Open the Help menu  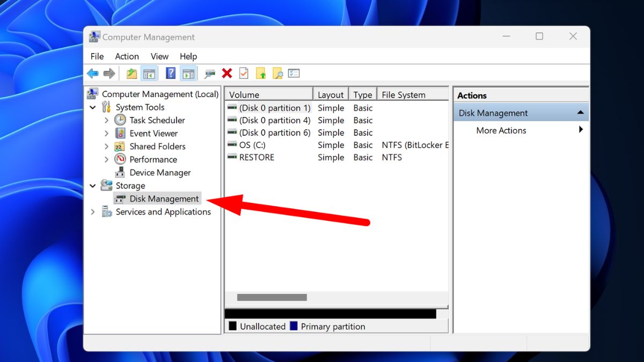(188, 56)
